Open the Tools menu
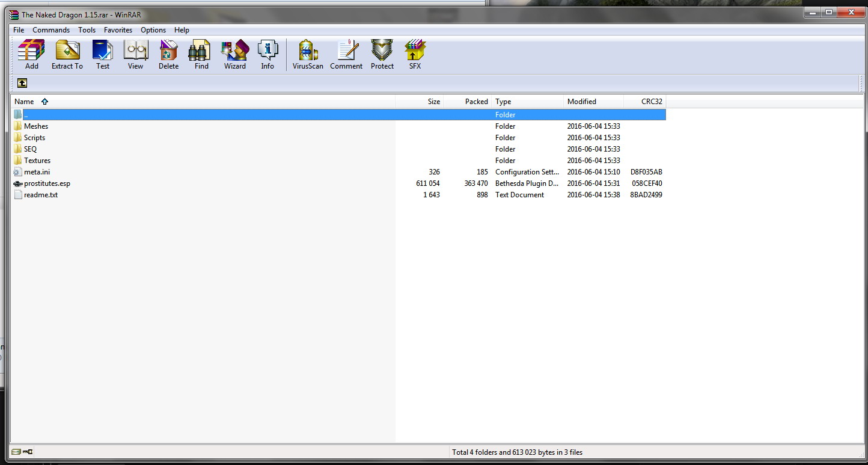Screen dimensions: 868x465 click(x=87, y=30)
